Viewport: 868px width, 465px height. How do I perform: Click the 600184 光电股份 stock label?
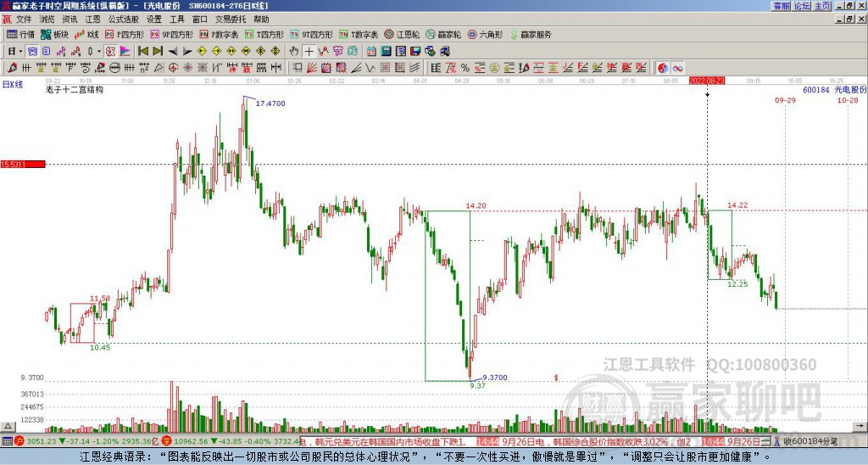834,89
